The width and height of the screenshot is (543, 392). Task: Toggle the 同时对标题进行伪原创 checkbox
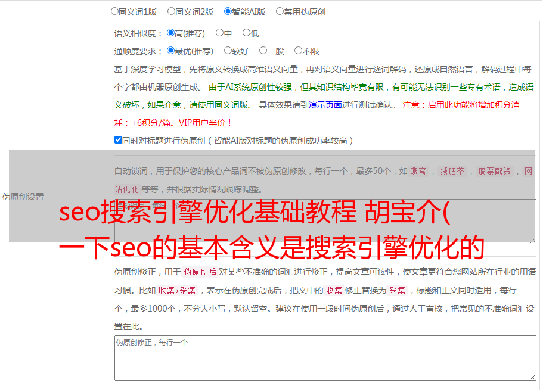[x=118, y=140]
